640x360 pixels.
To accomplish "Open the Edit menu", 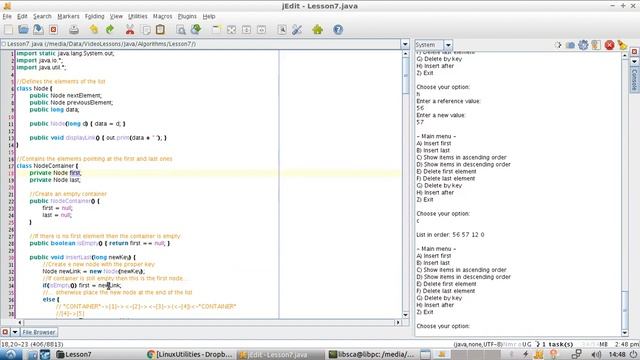I will click(22, 16).
